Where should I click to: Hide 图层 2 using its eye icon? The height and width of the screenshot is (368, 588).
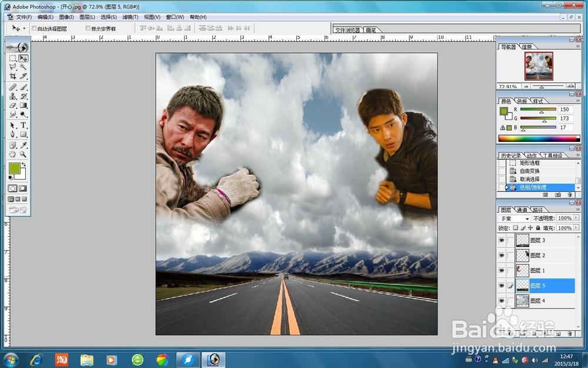[x=502, y=256]
